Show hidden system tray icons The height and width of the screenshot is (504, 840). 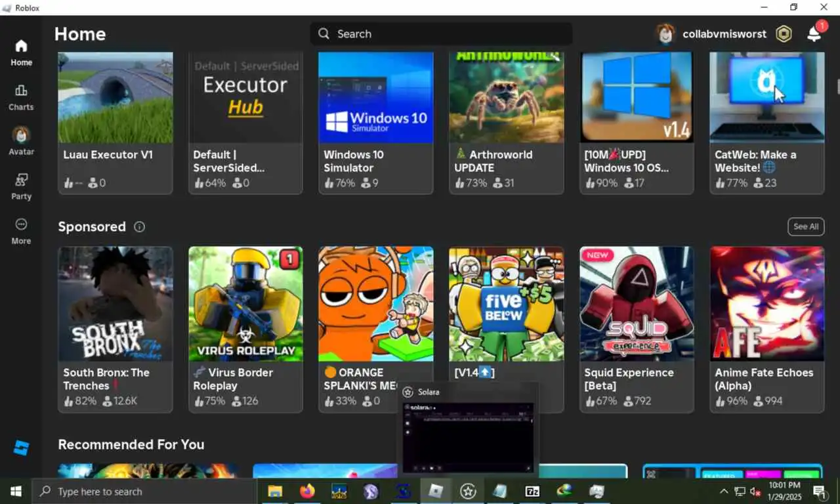[724, 491]
